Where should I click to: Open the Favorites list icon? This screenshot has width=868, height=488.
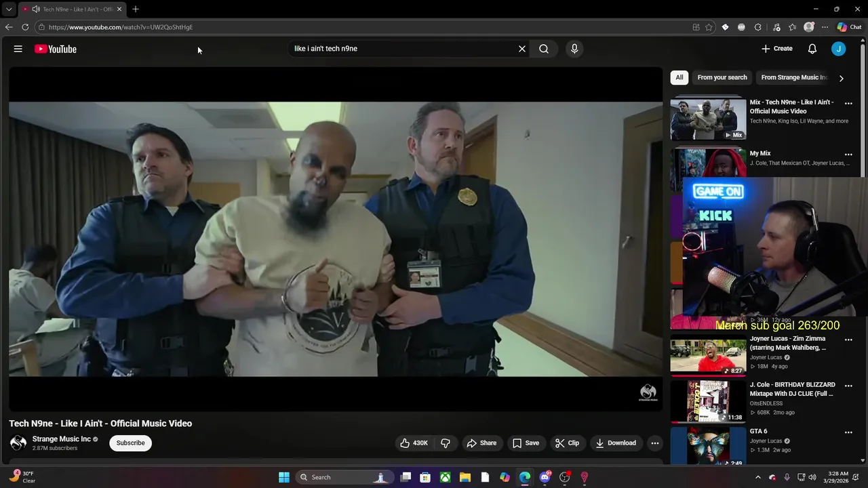(x=792, y=27)
